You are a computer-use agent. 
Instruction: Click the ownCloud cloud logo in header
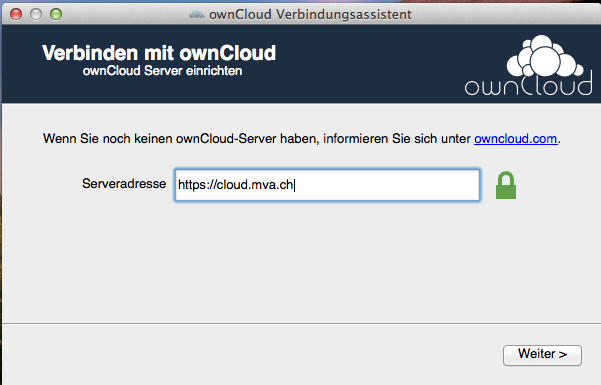tap(544, 56)
